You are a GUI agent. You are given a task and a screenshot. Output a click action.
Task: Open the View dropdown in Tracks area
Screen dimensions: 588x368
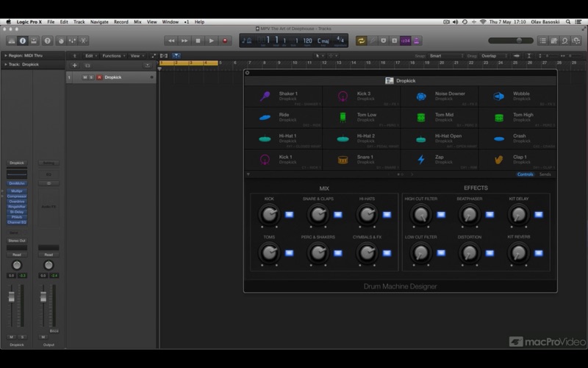(137, 56)
